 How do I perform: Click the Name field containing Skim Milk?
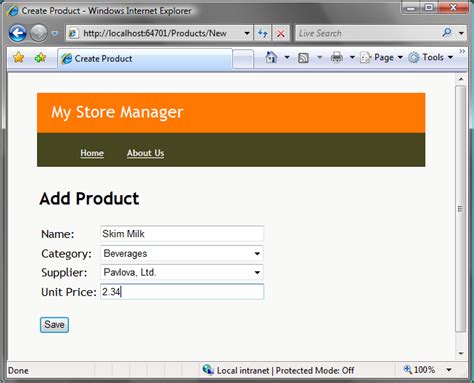point(182,234)
